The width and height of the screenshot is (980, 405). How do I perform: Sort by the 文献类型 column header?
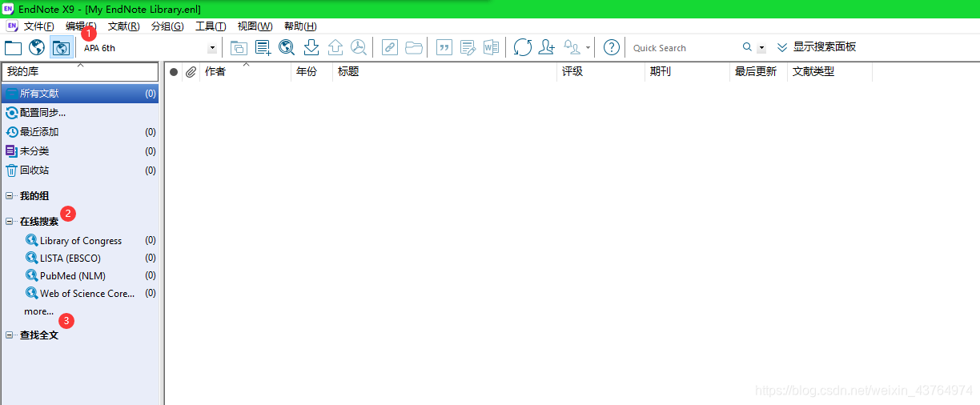[x=829, y=72]
